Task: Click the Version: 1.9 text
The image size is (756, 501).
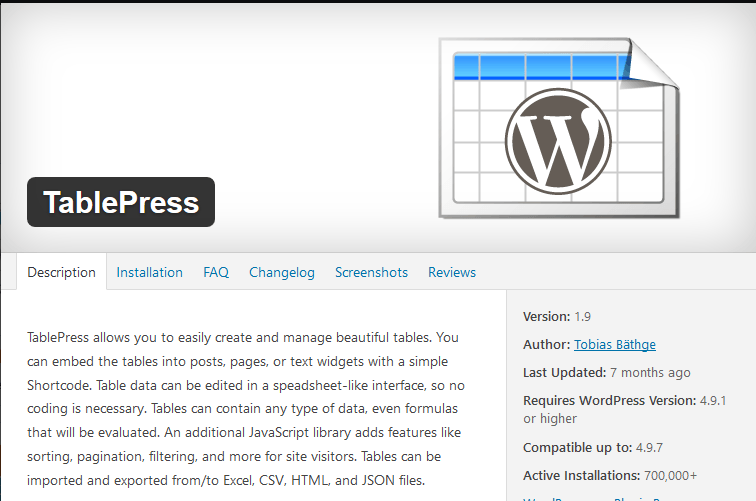Action: click(557, 317)
